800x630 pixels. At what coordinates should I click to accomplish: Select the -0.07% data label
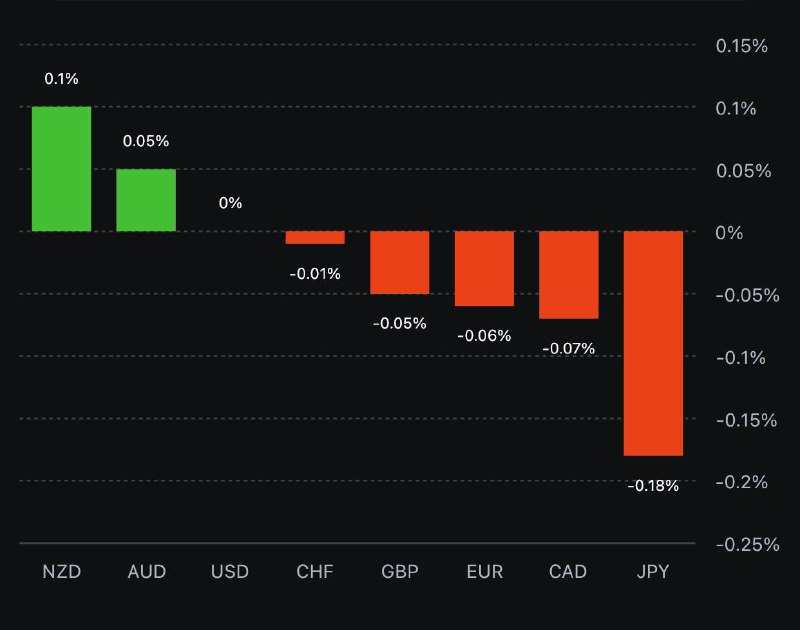(x=568, y=348)
